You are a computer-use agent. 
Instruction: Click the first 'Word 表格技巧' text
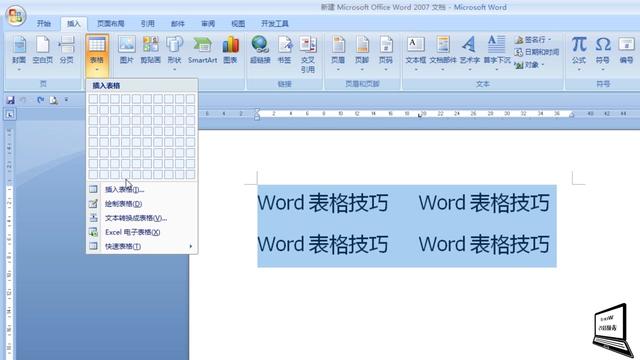323,203
